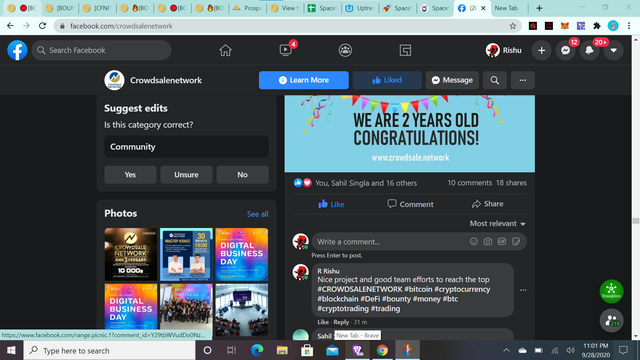Toggle the Liked button on Crowdsalenetwork page

[387, 80]
